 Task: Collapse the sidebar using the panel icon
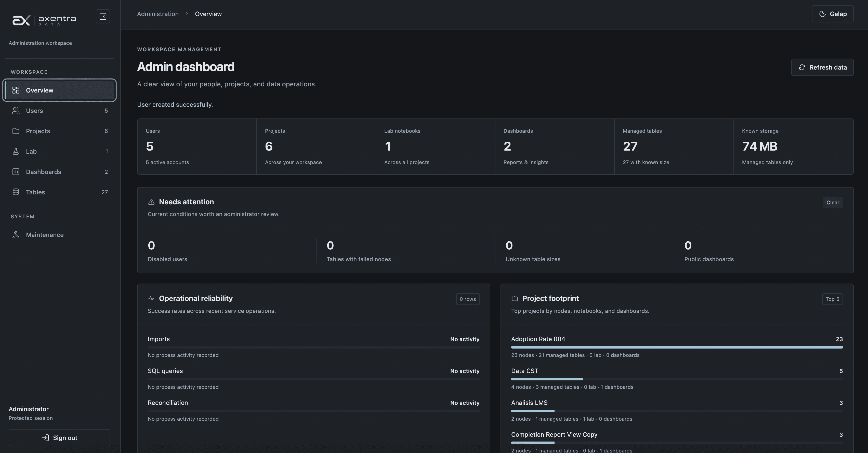click(x=103, y=16)
